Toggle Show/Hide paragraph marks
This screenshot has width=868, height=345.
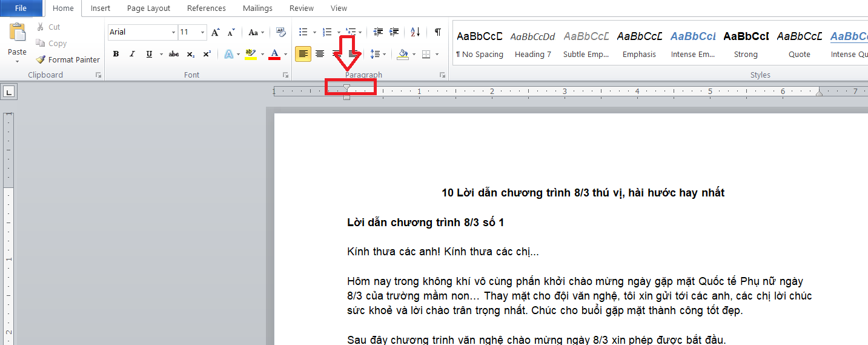tap(437, 32)
